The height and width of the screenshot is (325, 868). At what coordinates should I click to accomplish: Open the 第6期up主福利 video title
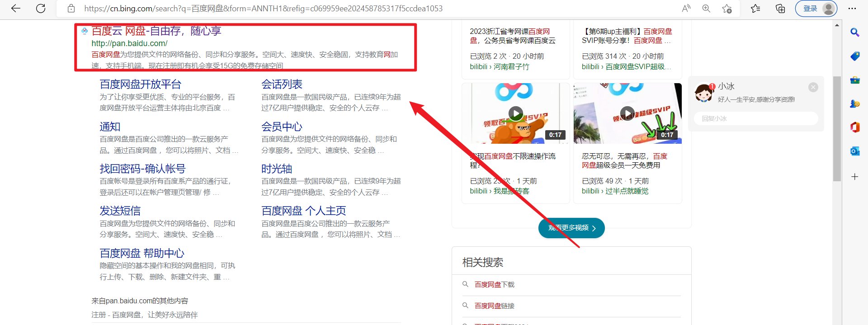(x=627, y=36)
